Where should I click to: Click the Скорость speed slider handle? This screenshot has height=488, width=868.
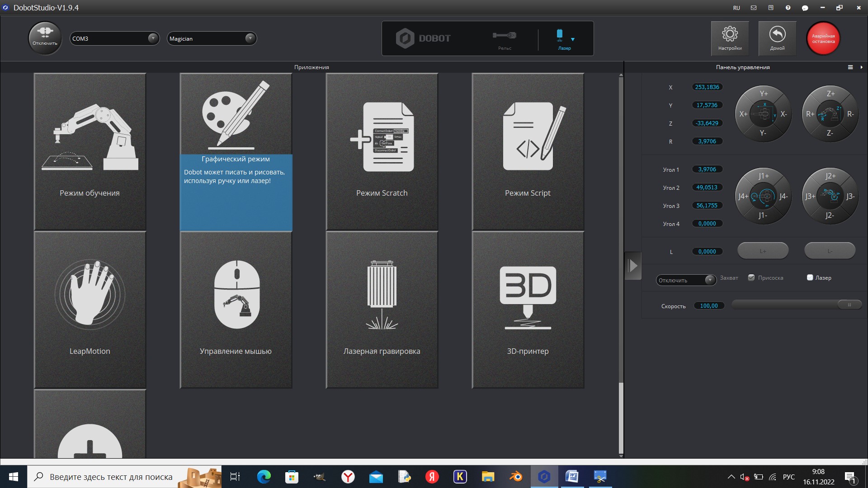point(849,305)
